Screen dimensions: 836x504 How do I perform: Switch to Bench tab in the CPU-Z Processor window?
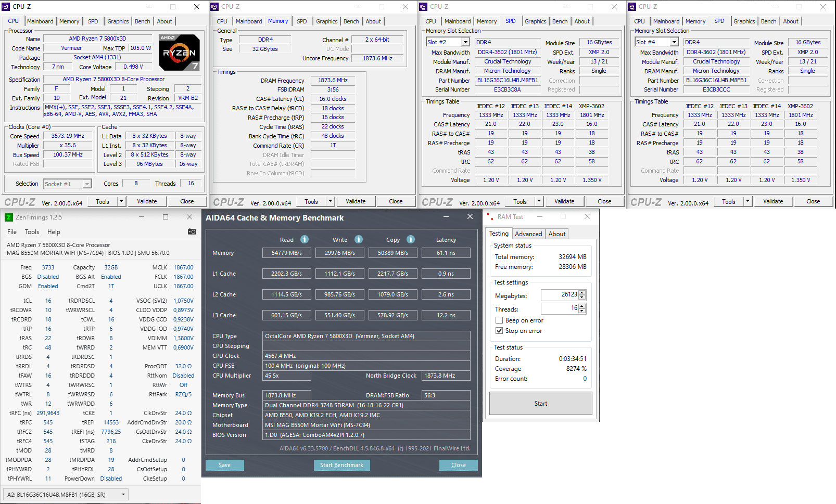pos(142,21)
